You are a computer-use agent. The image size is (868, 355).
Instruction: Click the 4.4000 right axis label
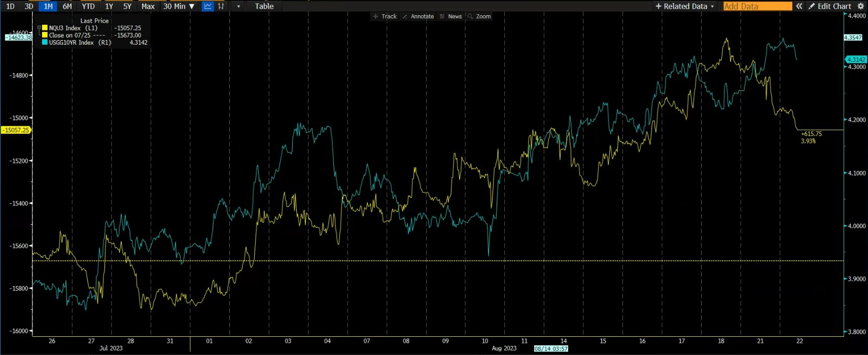(857, 16)
